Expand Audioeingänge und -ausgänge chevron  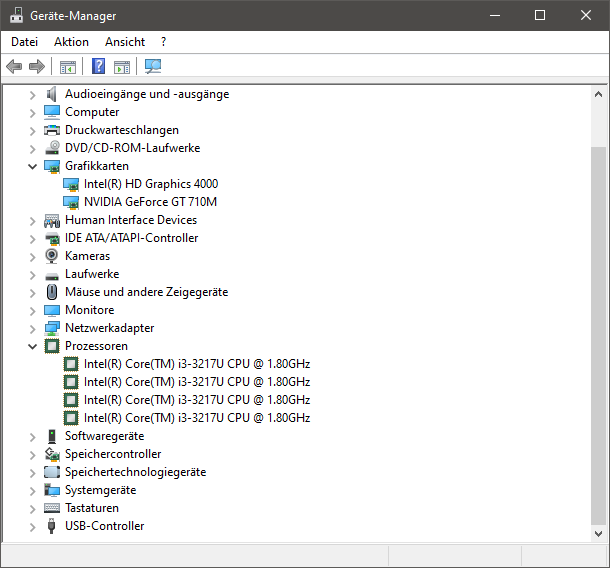point(33,95)
